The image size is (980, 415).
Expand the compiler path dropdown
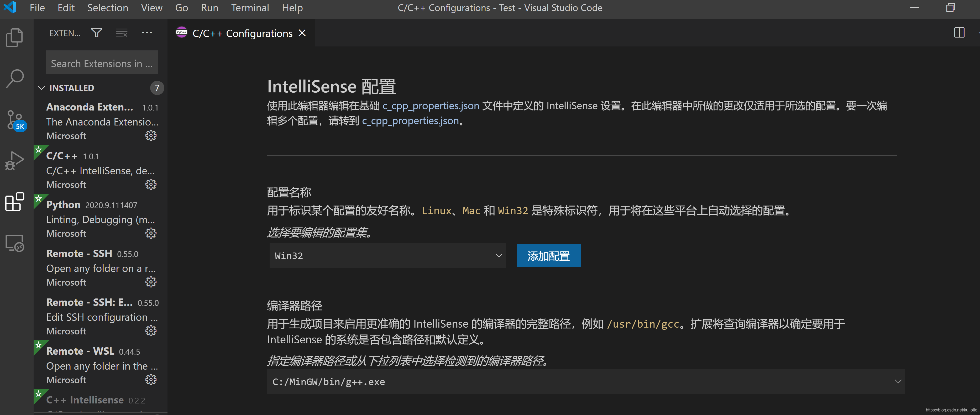click(899, 381)
